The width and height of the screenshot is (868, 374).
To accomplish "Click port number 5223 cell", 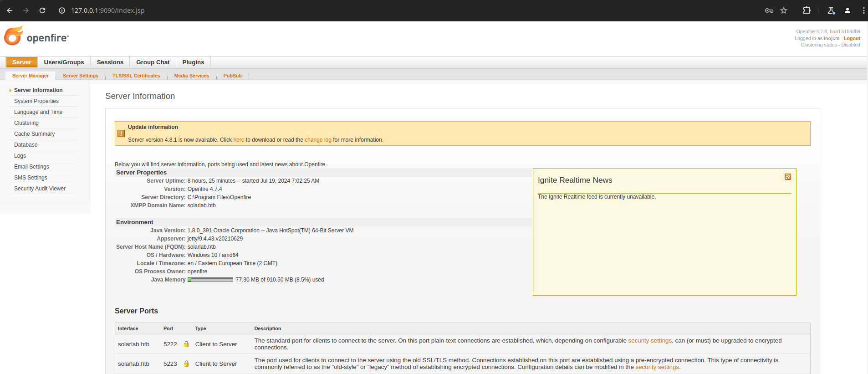I will point(170,364).
